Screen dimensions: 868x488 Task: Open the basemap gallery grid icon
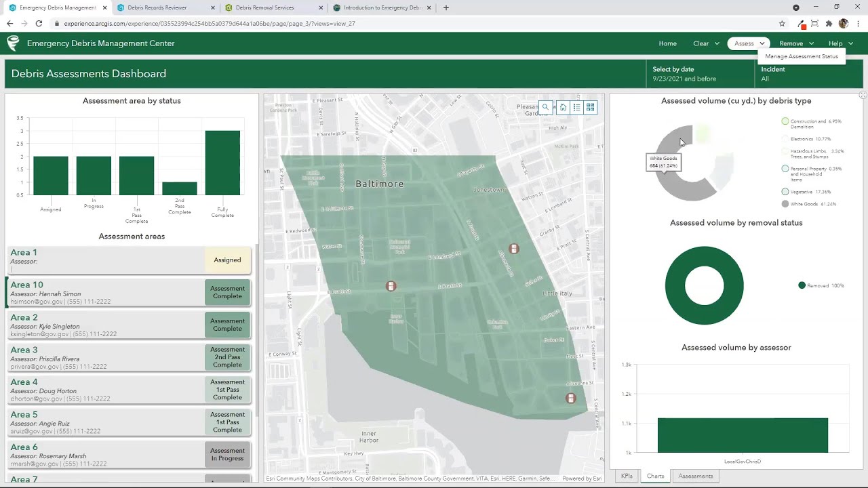(591, 107)
